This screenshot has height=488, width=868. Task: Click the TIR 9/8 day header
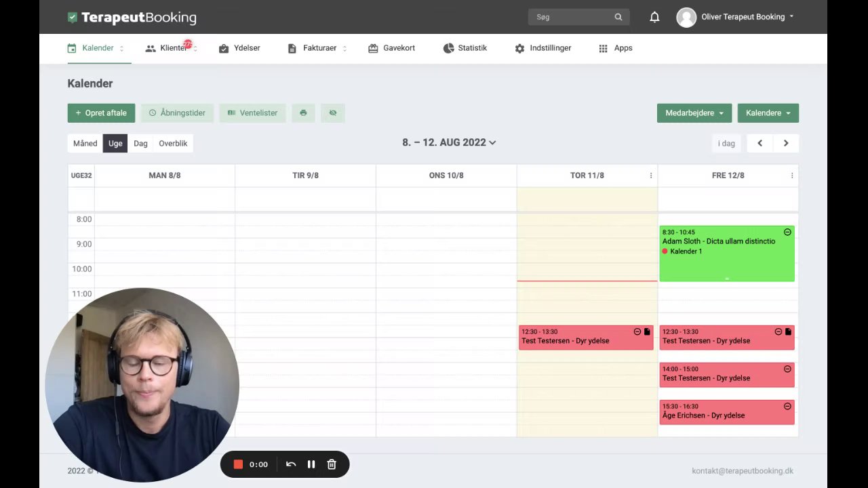(x=305, y=176)
